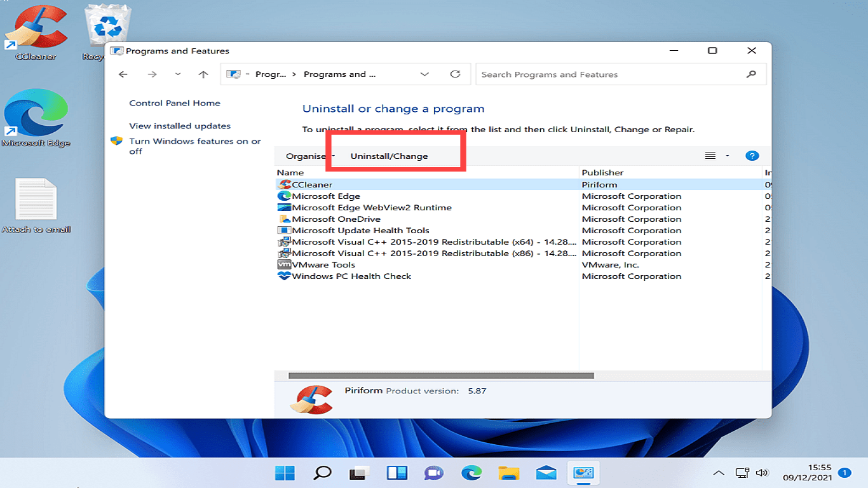The height and width of the screenshot is (488, 868).
Task: Open File Explorer from the taskbar
Action: coord(509,473)
